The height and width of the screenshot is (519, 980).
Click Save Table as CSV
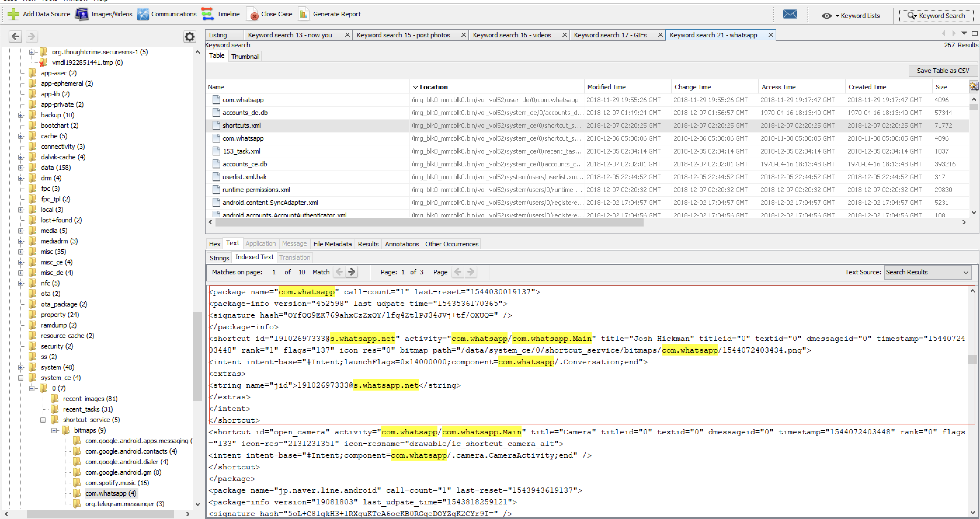pyautogui.click(x=943, y=71)
